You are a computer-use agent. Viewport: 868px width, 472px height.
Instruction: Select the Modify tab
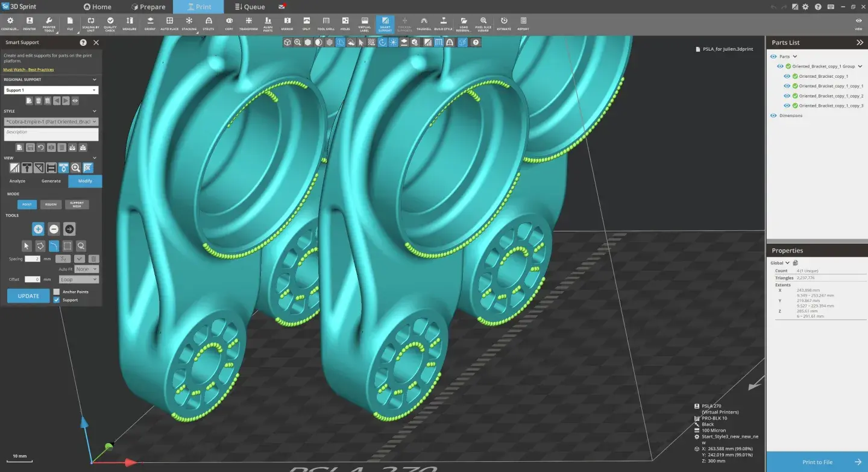pos(85,181)
